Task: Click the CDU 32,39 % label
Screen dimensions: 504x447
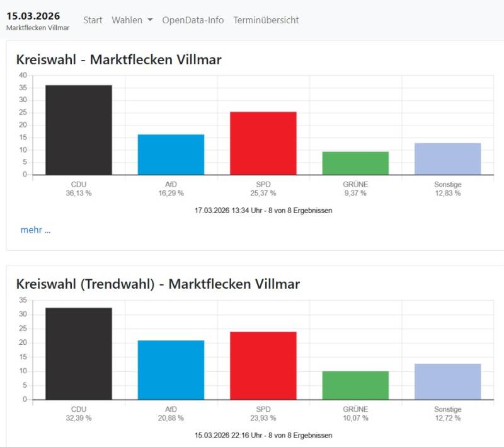Action: pos(79,414)
